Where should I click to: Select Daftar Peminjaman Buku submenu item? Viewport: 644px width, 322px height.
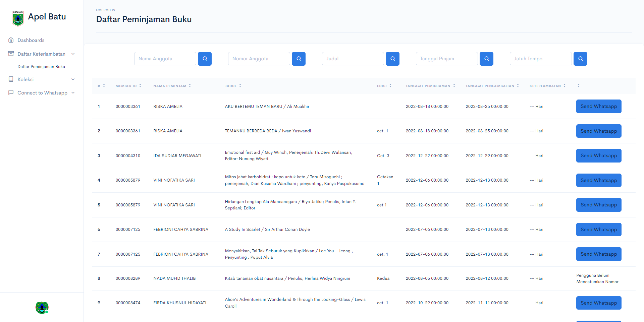pyautogui.click(x=41, y=67)
